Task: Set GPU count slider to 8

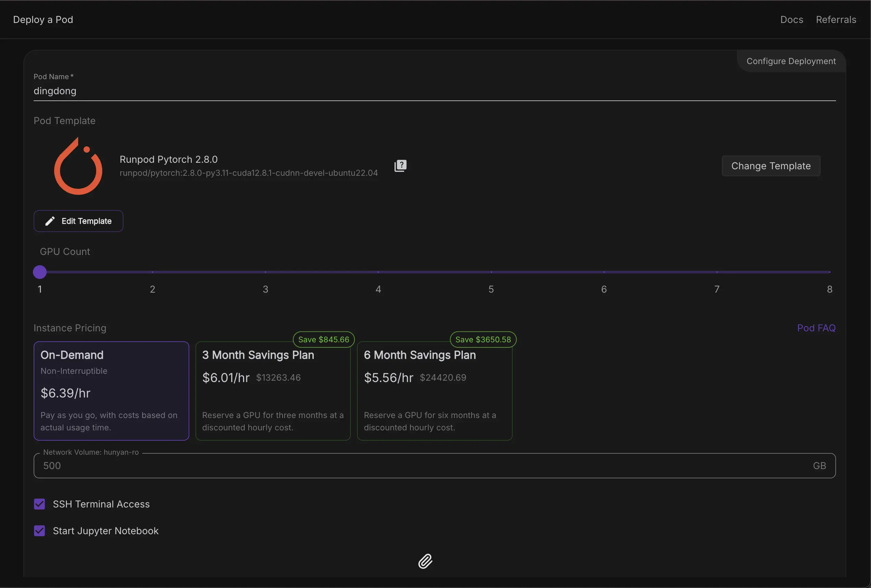Action: pyautogui.click(x=830, y=272)
